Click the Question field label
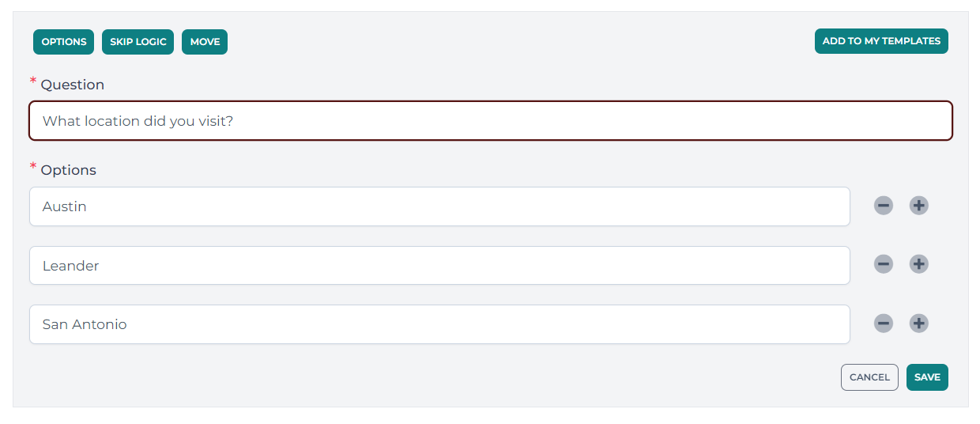This screenshot has height=424, width=980. tap(73, 85)
